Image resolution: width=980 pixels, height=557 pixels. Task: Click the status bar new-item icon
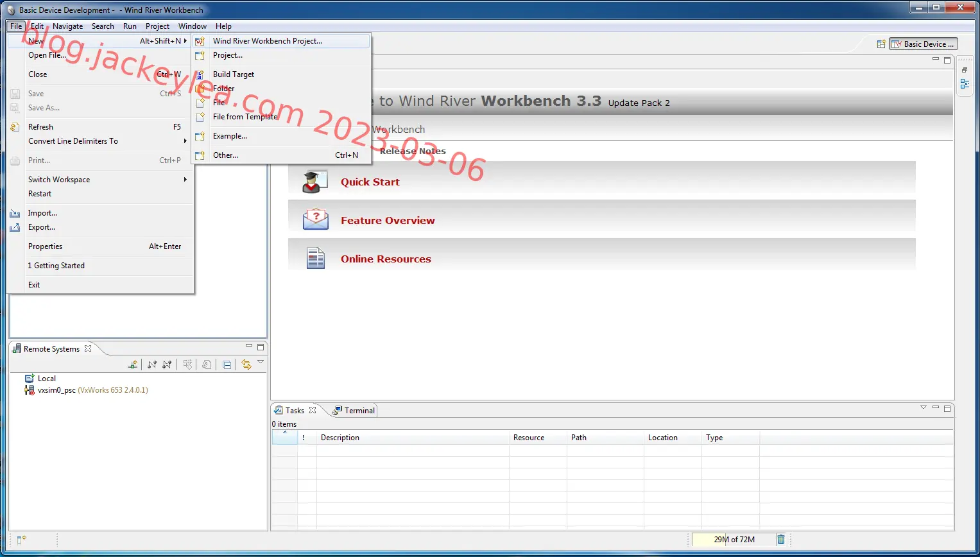21,540
